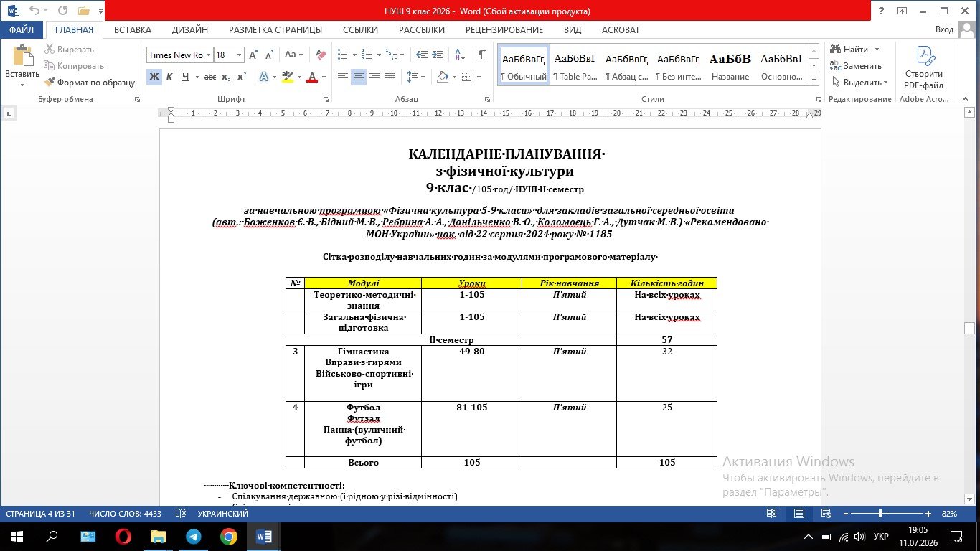This screenshot has height=551, width=980.
Task: Expand the styles gallery
Action: [814, 79]
